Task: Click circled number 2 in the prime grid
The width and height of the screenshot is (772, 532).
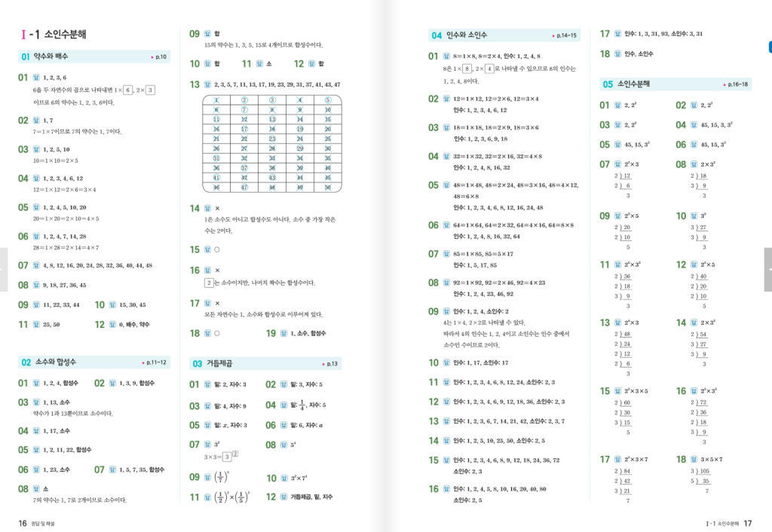Action: click(x=244, y=100)
